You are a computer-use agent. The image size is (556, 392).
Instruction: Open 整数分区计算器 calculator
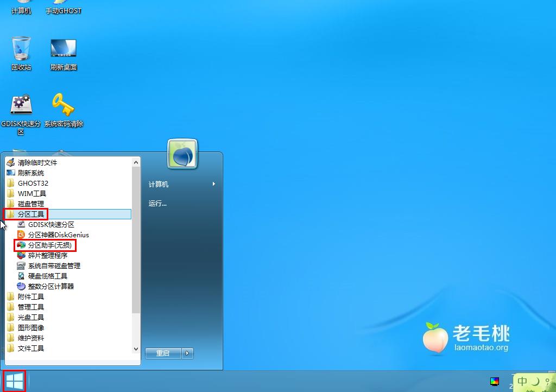coord(50,287)
